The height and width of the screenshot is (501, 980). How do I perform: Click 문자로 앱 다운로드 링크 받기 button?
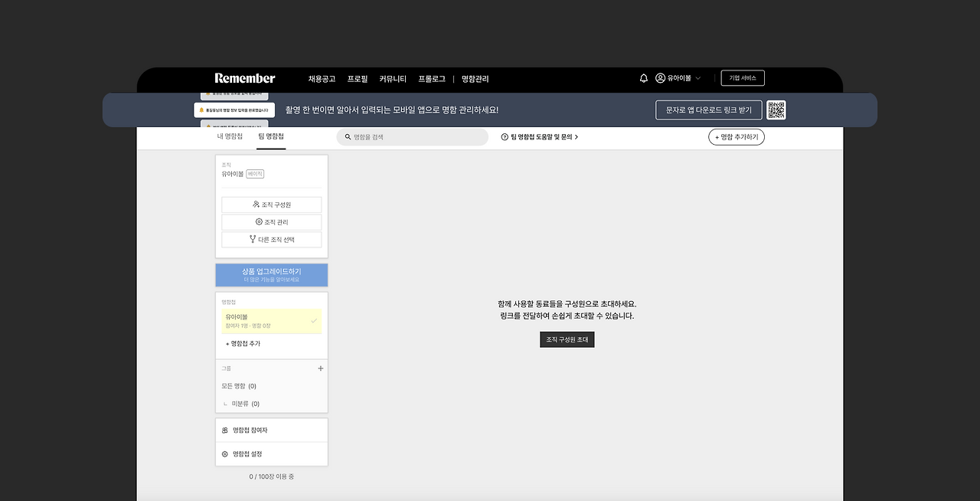coord(709,110)
